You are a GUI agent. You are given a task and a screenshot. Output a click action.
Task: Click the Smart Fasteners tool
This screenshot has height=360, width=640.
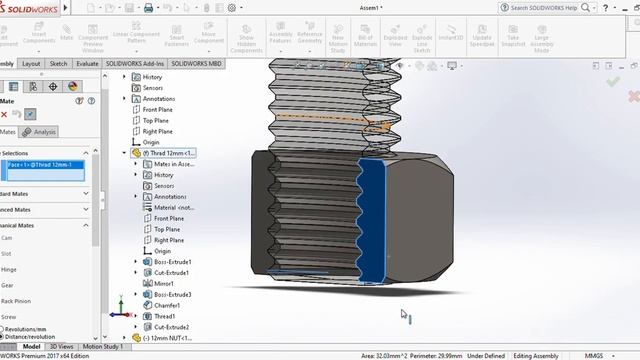click(177, 36)
